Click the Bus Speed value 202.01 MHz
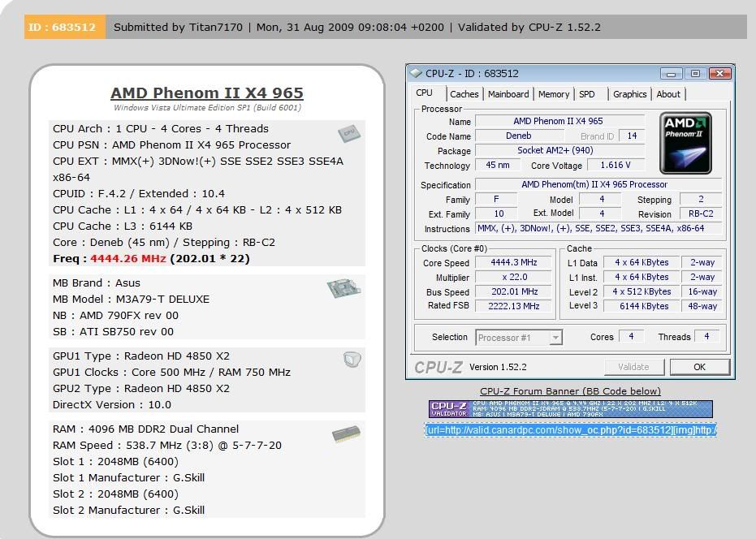This screenshot has width=756, height=539. [513, 291]
